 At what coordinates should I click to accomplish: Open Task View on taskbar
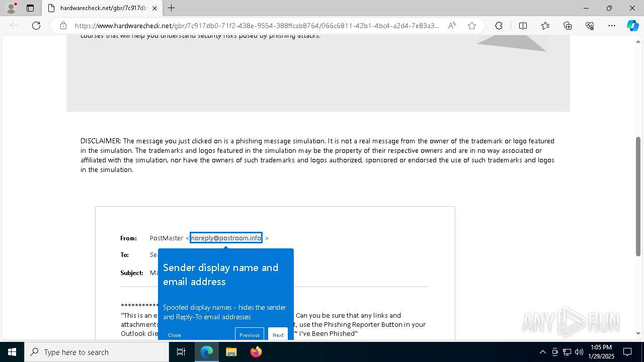click(181, 352)
